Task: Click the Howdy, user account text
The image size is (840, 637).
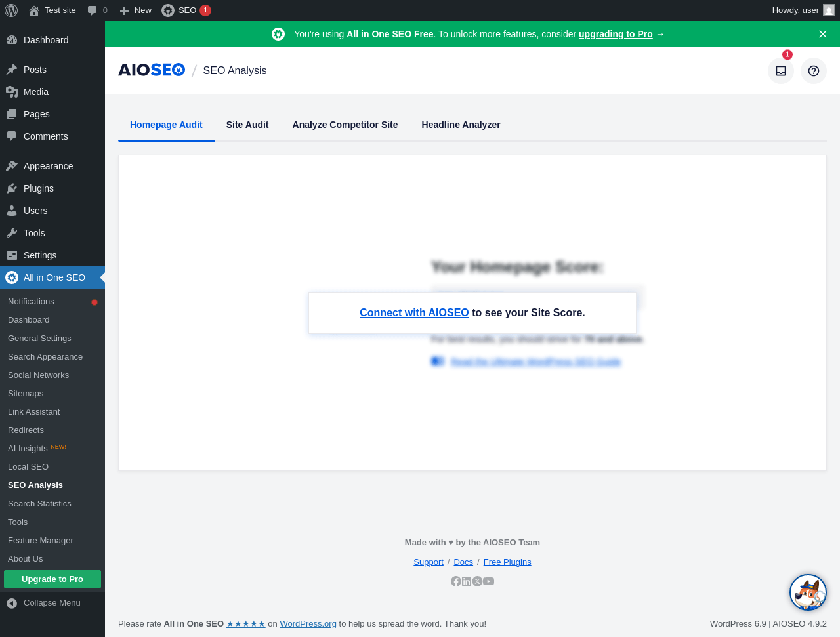Action: point(795,10)
